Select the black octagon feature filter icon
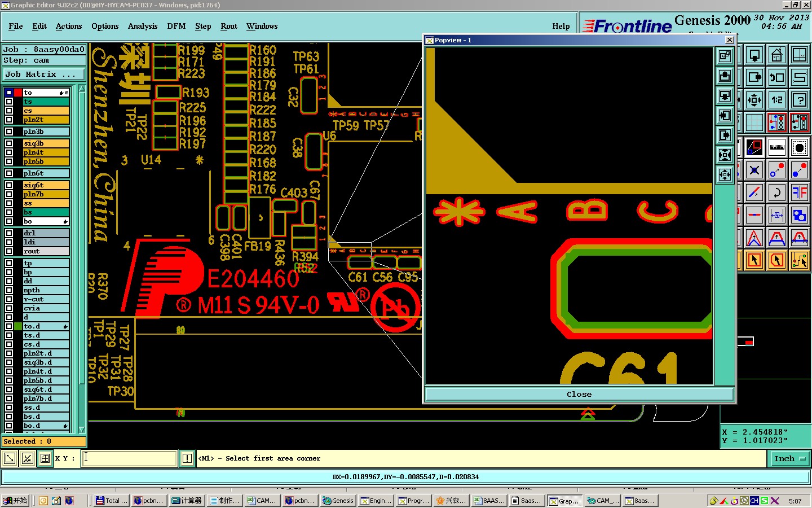 pos(800,147)
